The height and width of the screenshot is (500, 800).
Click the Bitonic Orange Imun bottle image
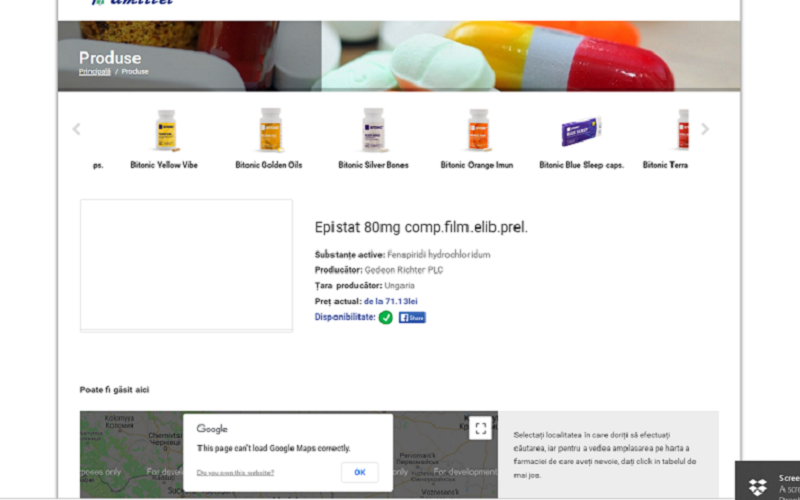pos(478,130)
